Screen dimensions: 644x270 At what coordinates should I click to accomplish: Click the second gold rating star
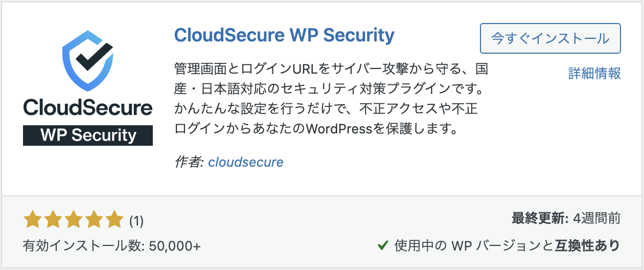click(x=53, y=220)
